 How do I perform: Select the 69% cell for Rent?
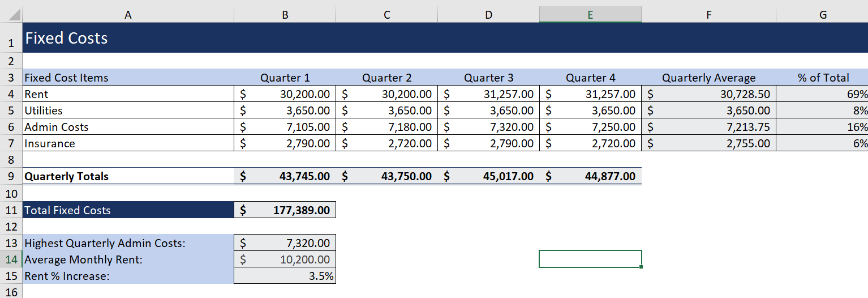tap(822, 94)
